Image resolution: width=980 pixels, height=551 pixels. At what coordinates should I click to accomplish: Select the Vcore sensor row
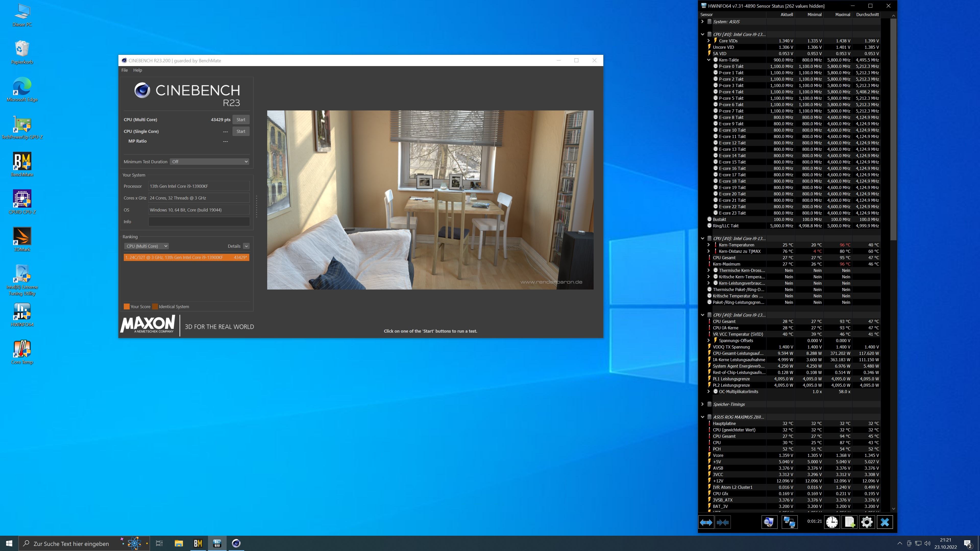click(790, 455)
